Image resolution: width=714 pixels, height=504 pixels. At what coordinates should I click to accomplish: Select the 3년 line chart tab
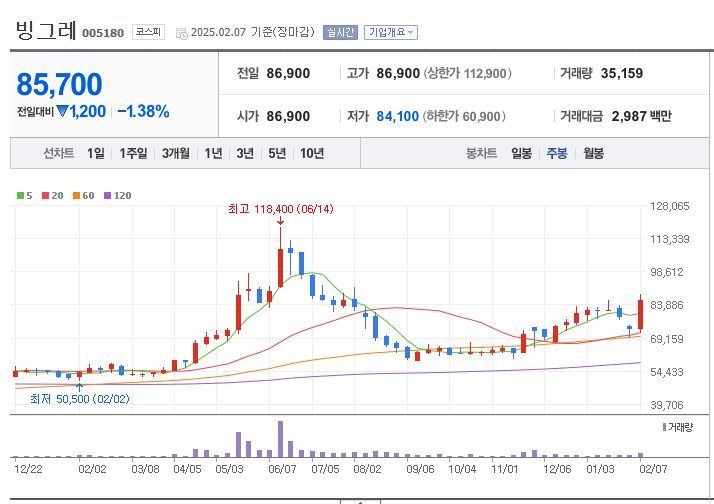click(x=245, y=153)
